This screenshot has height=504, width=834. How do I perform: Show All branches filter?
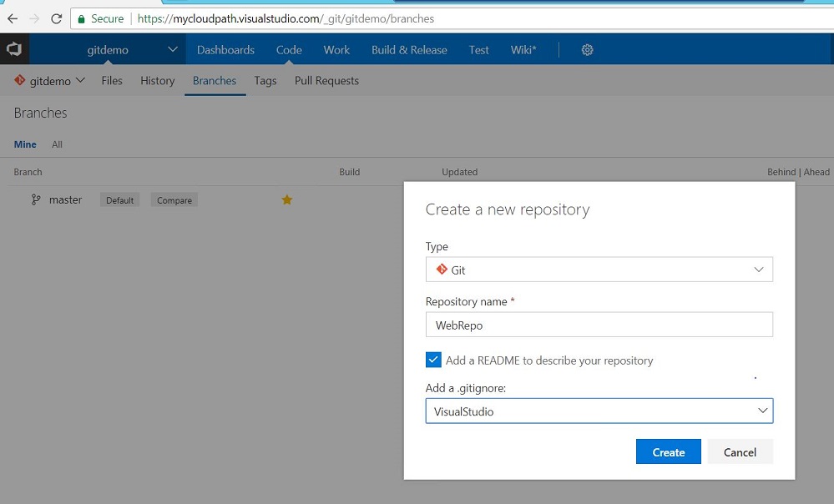pos(57,144)
